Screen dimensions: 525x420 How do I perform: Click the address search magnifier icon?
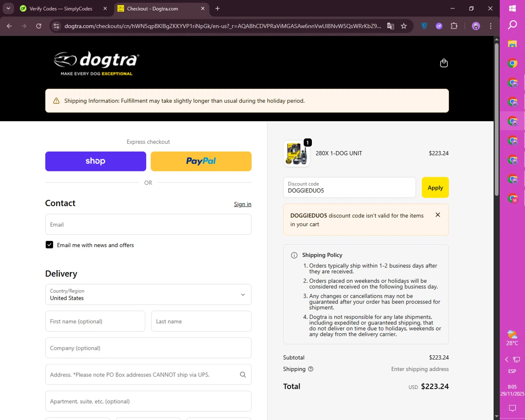click(x=243, y=374)
